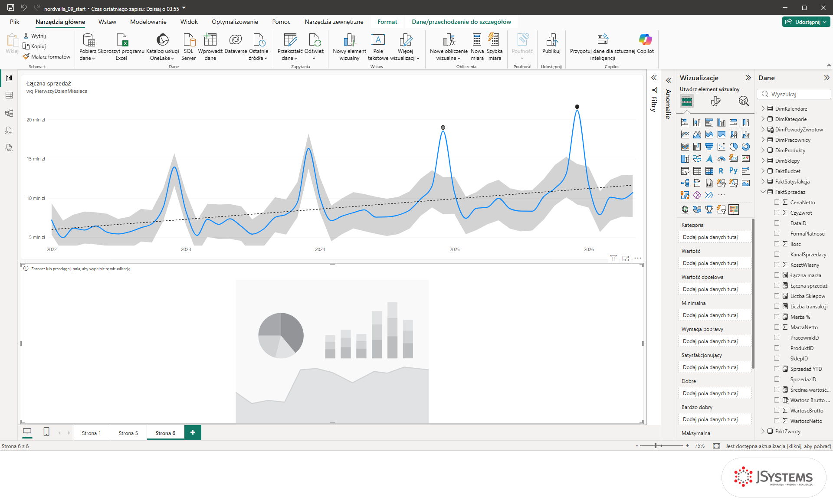Pick the decomposition tree visual

point(685,183)
